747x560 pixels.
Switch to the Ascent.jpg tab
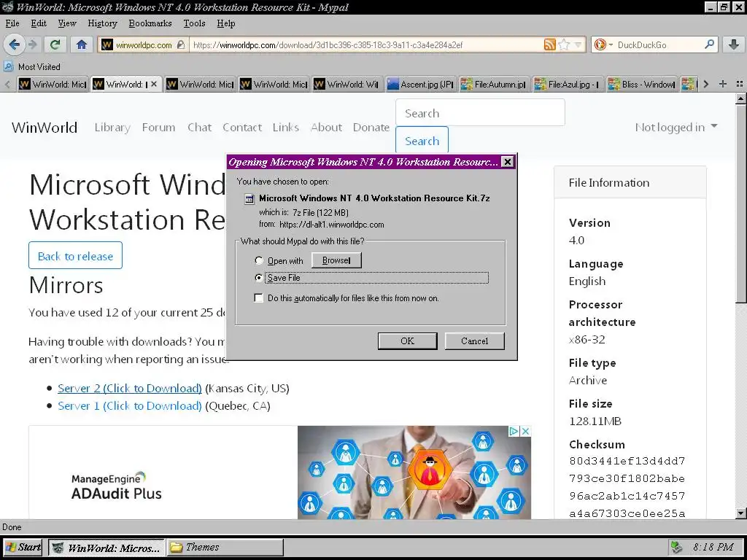pos(421,85)
